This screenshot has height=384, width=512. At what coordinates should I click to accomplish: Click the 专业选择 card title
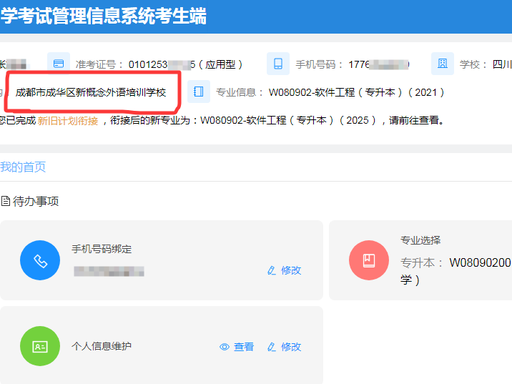[x=421, y=240]
